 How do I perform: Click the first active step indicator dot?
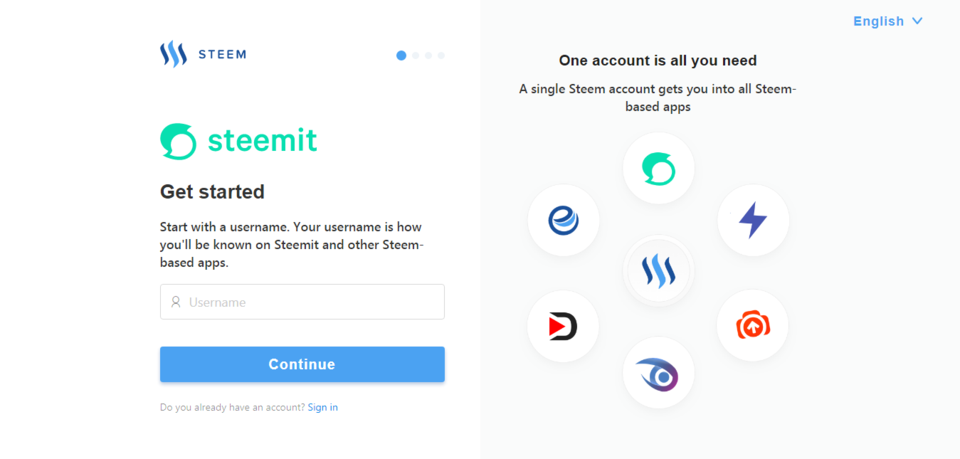coord(401,55)
